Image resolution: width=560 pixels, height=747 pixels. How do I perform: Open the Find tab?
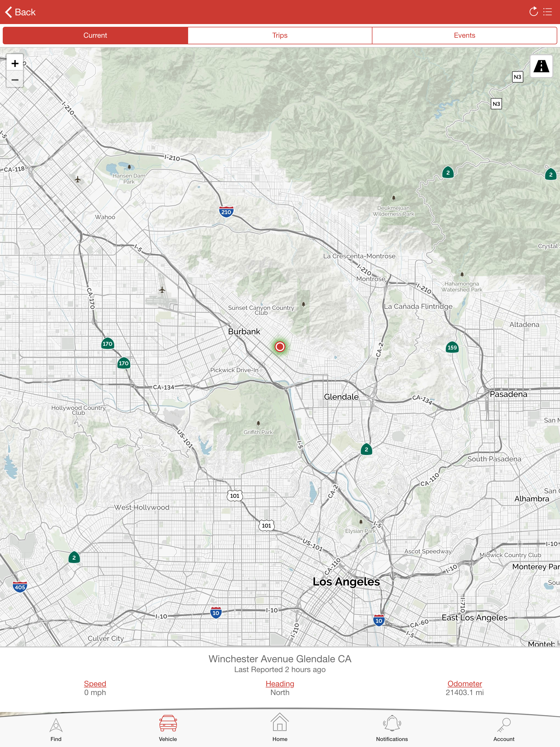click(56, 730)
